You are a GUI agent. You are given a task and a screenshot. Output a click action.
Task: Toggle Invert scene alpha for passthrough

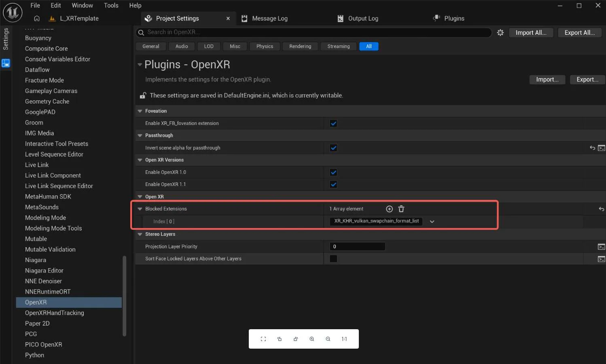pos(333,148)
